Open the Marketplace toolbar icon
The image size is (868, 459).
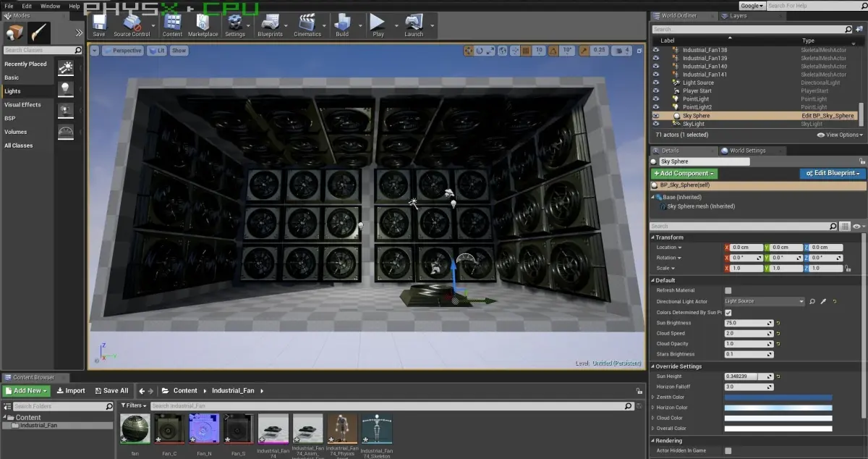[x=203, y=22]
